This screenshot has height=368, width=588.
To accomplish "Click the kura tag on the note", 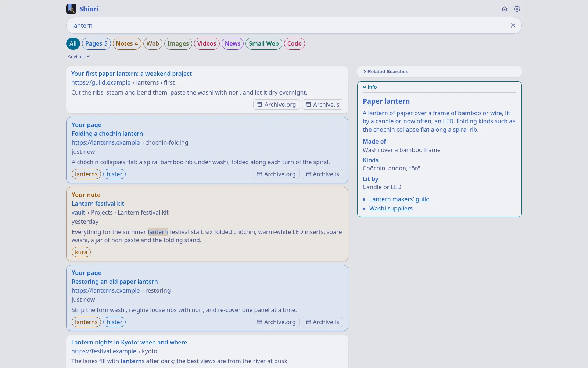I will tap(81, 252).
